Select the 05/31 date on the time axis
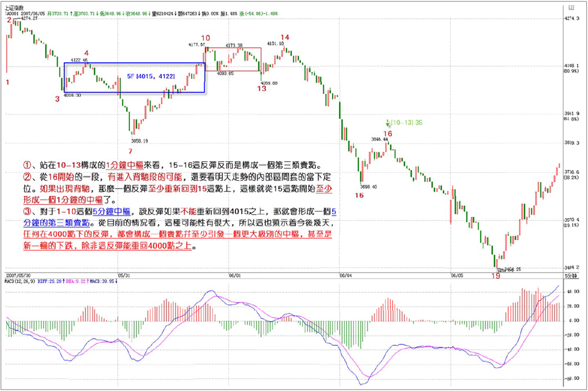This screenshot has width=588, height=391. click(x=124, y=275)
